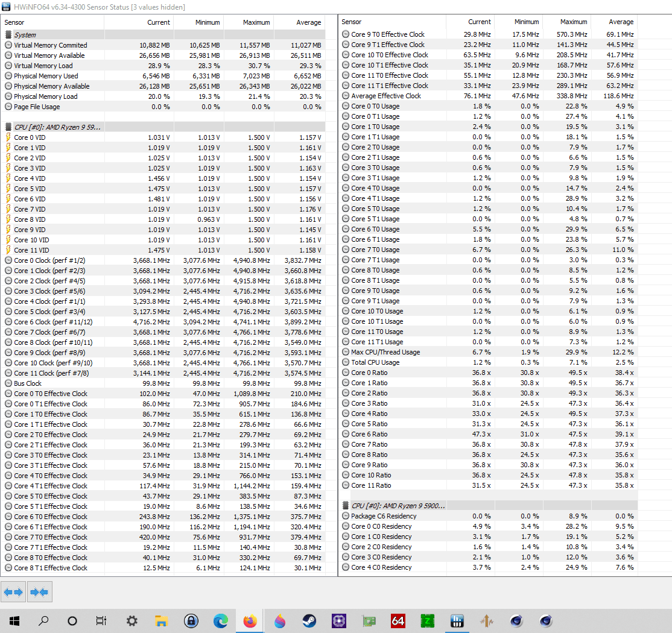Screen dimensions: 672x633
Task: Select the Core 7 T0 Effective Clock row
Action: 163,537
